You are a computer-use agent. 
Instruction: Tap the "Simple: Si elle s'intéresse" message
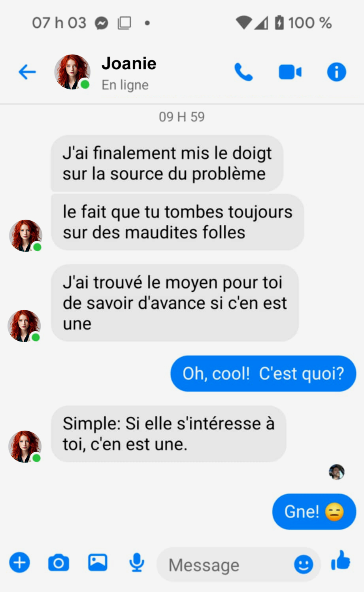168,434
